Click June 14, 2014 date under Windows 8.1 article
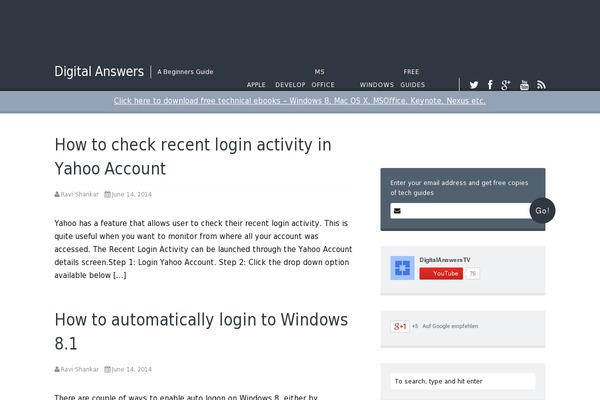 (x=131, y=369)
